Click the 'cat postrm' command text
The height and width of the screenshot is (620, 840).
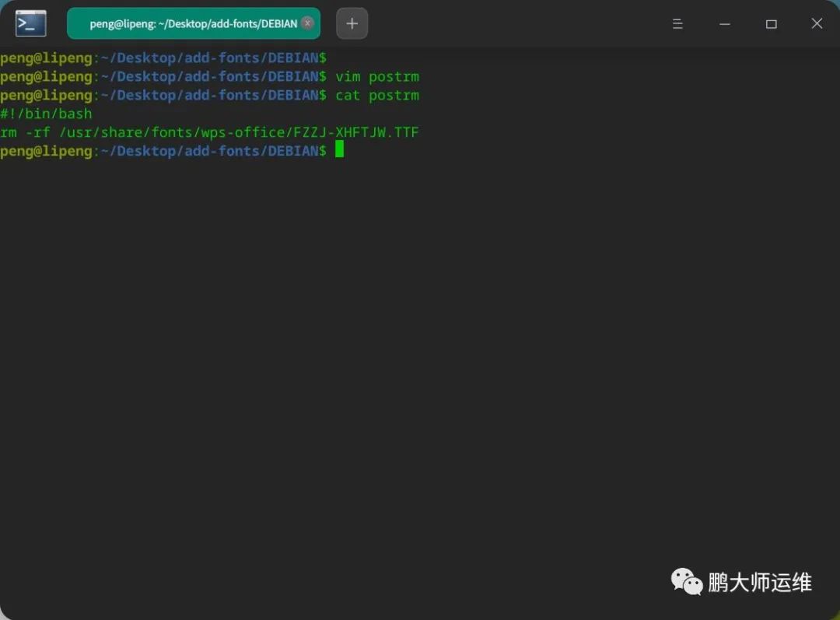[x=377, y=95]
